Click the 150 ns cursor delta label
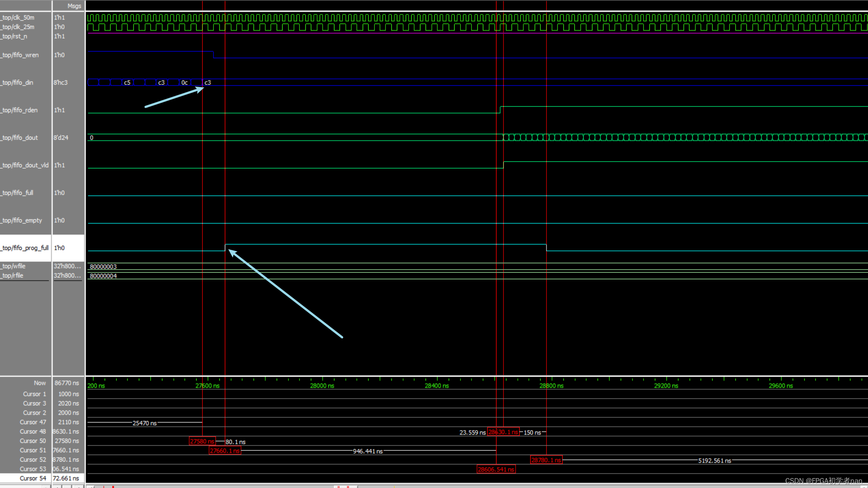The width and height of the screenshot is (868, 488). [532, 433]
